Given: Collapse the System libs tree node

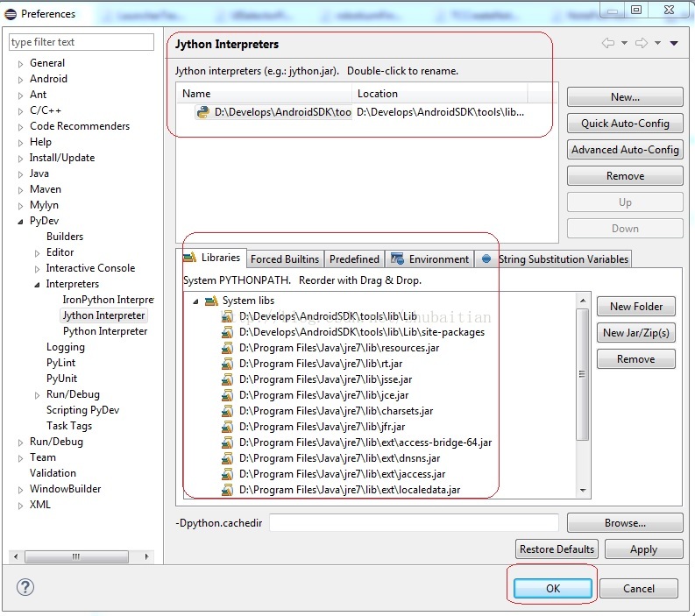Looking at the screenshot, I should click(195, 301).
